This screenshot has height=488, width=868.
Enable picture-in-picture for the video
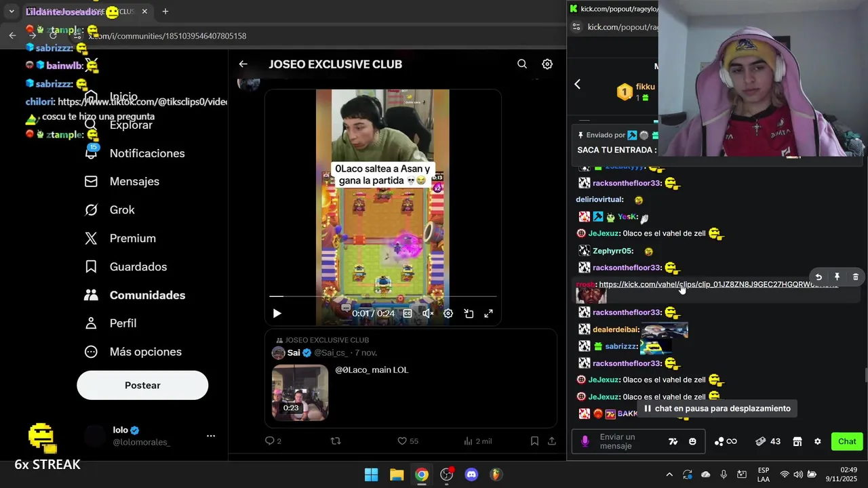point(469,313)
